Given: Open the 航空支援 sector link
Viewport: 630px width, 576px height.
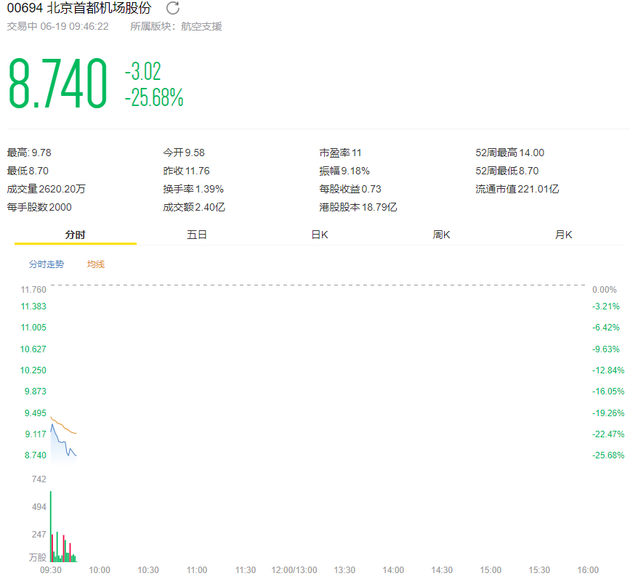Looking at the screenshot, I should (x=201, y=27).
